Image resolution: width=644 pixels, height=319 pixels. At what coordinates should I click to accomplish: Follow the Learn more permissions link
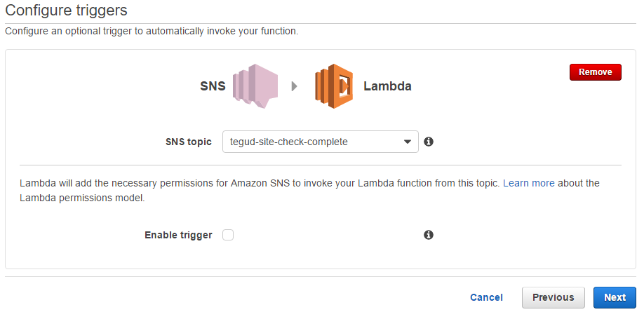click(x=528, y=183)
